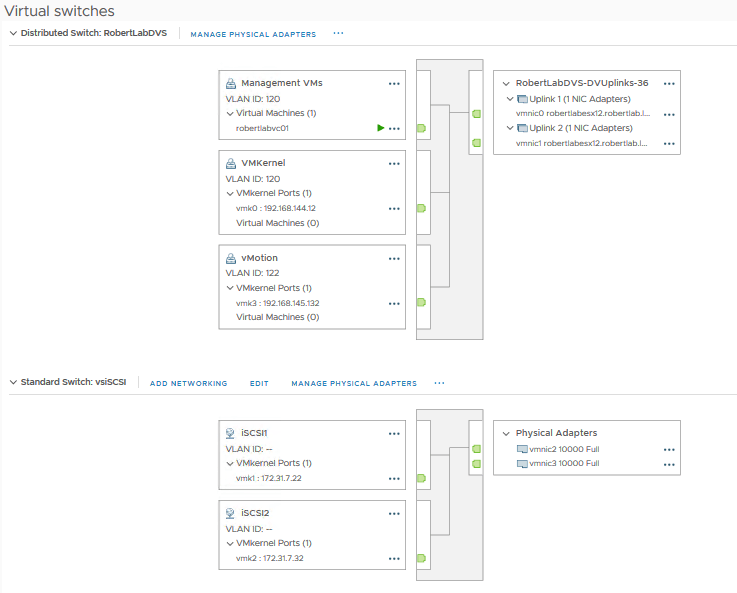Viewport: 737px width, 593px height.
Task: Collapse the Distributed Switch RobertLabDVS section
Action: [12, 33]
